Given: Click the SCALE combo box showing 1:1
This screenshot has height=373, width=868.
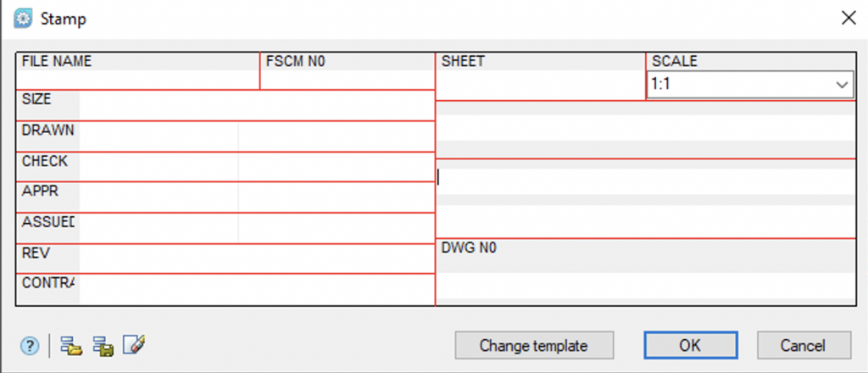Looking at the screenshot, I should (x=737, y=85).
